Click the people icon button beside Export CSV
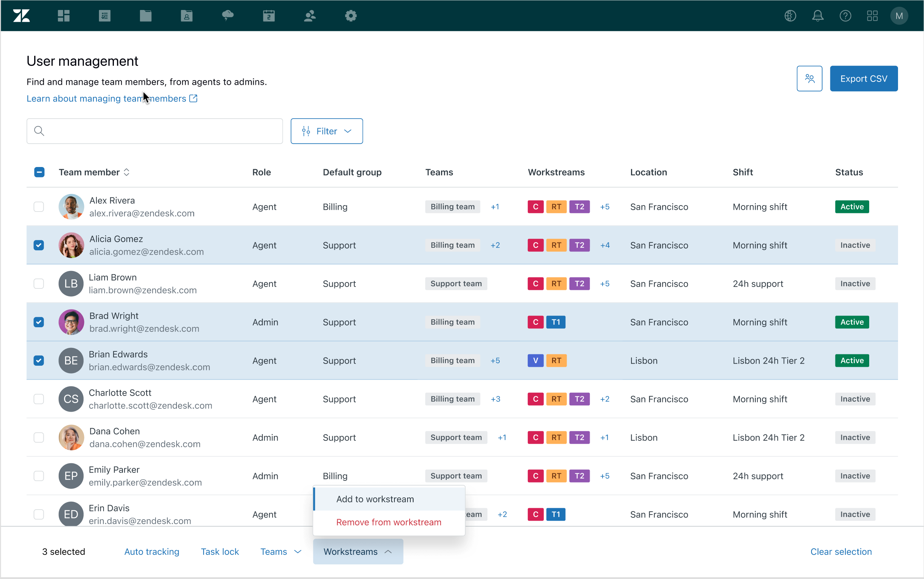Viewport: 924px width, 579px height. [809, 78]
